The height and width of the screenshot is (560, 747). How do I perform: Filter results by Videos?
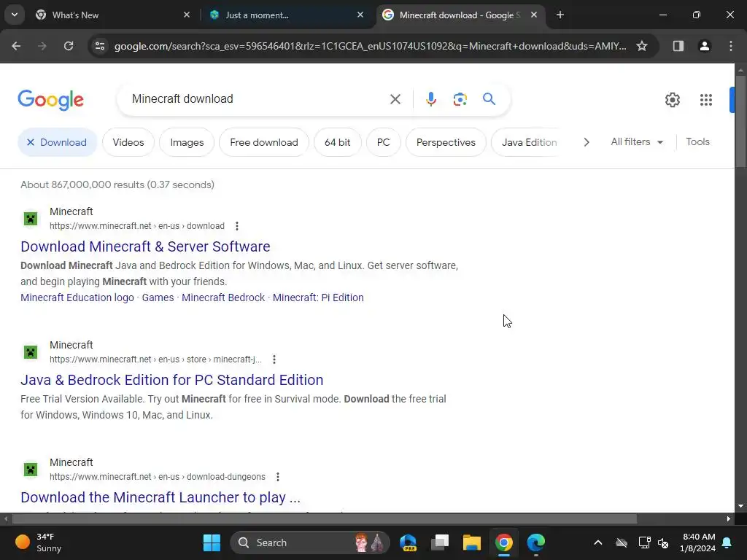pos(128,142)
